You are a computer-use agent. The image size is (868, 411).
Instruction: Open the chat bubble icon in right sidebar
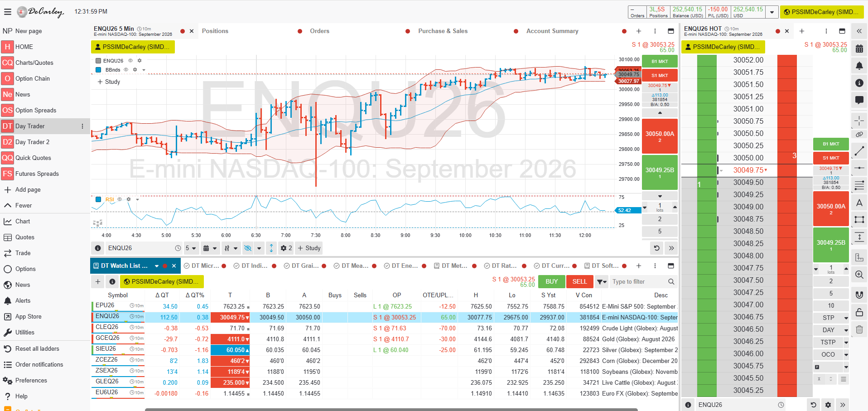tap(859, 100)
